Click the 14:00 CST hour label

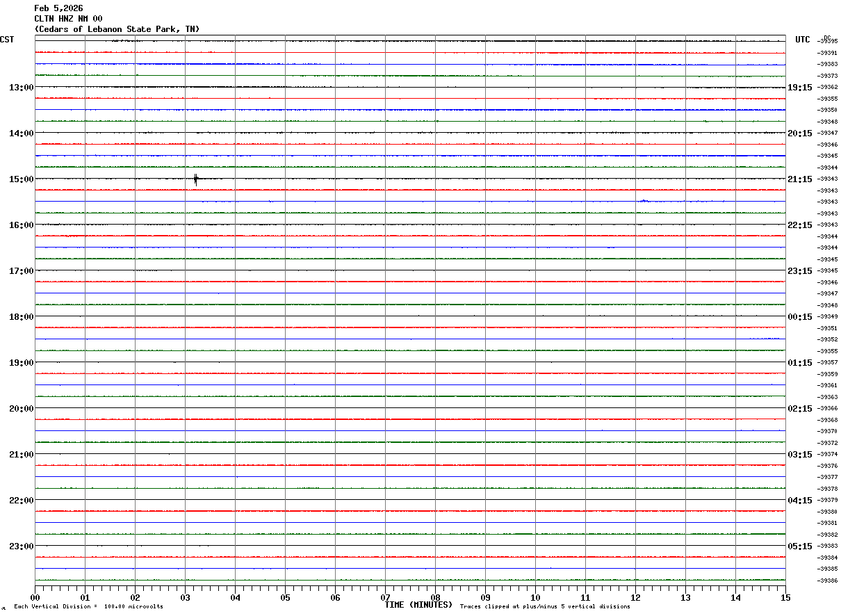(22, 133)
